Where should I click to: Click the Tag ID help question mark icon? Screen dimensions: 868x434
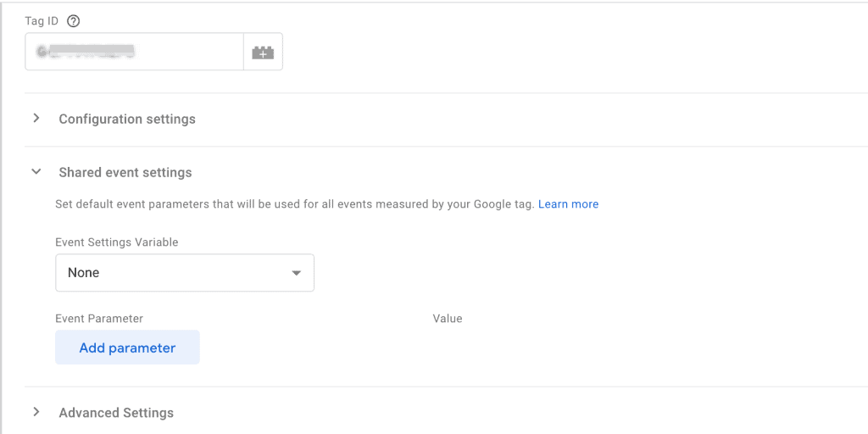(73, 21)
